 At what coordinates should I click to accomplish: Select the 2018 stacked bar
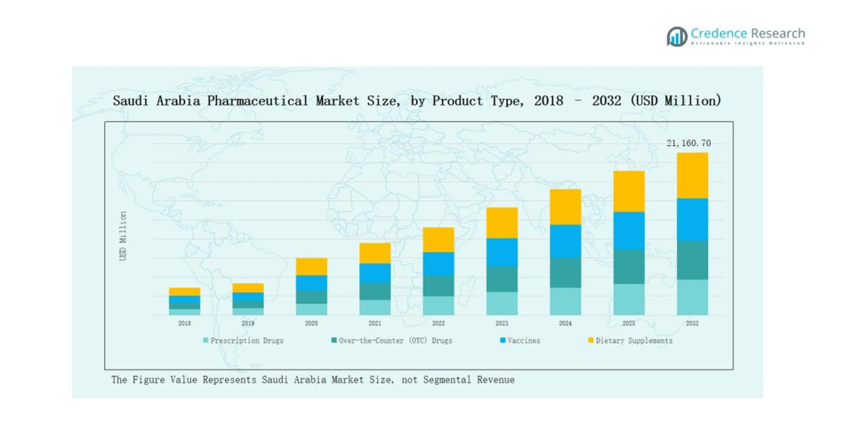click(x=184, y=301)
